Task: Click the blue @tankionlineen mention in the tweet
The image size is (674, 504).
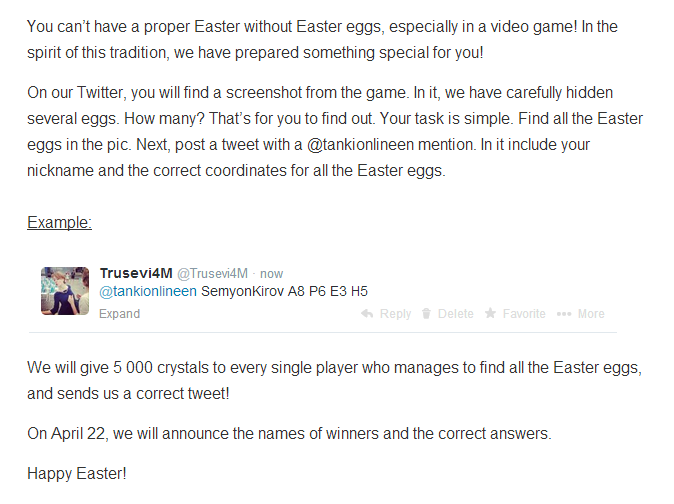Action: pos(148,291)
